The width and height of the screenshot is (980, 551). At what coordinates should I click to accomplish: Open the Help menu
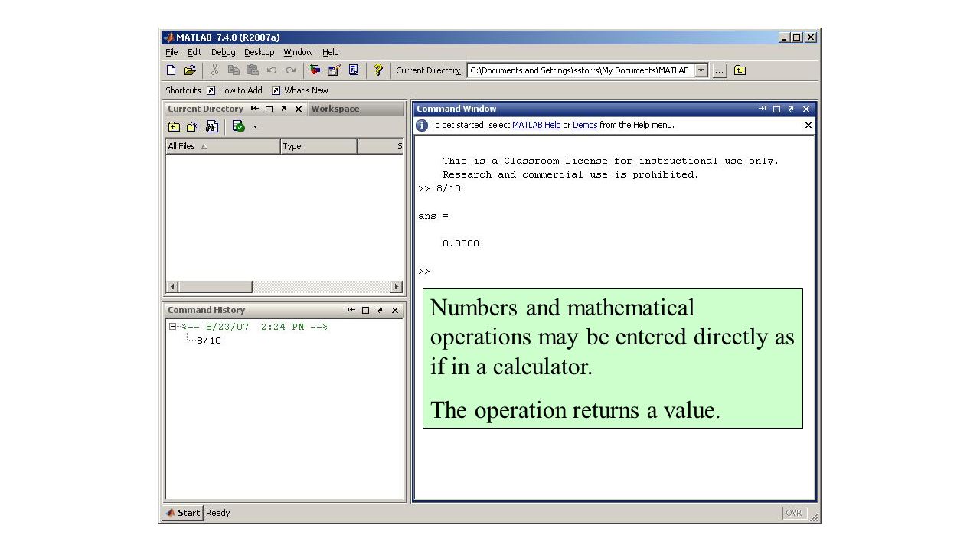coord(330,52)
